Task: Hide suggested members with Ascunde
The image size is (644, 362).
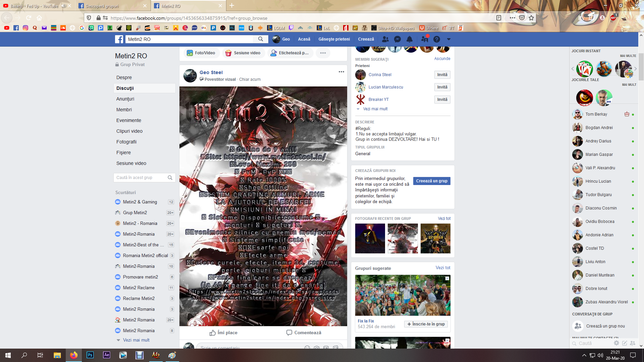Action: point(442,59)
